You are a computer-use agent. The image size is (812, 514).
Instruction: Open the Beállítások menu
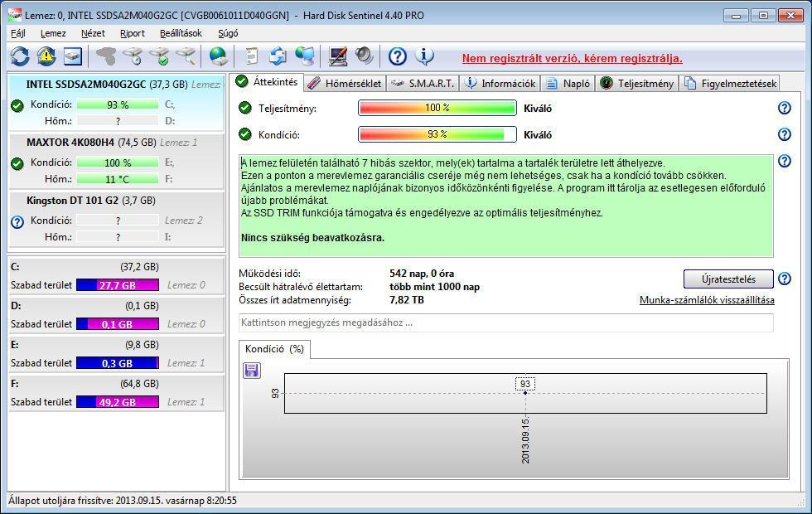[181, 33]
